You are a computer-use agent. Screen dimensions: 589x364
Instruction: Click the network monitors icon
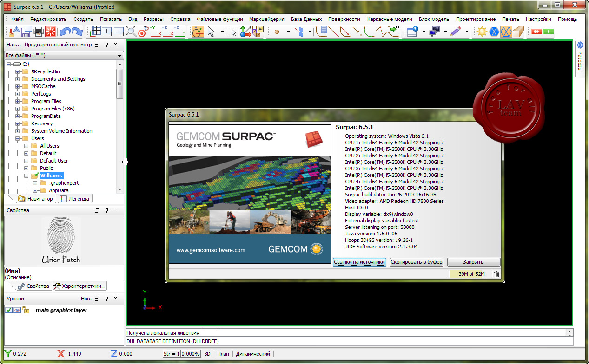point(434,32)
